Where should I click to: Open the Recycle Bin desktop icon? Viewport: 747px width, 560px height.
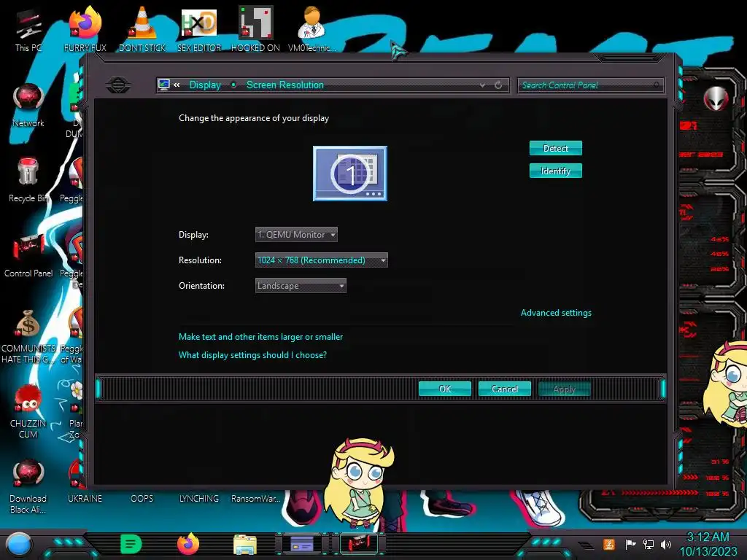click(28, 180)
